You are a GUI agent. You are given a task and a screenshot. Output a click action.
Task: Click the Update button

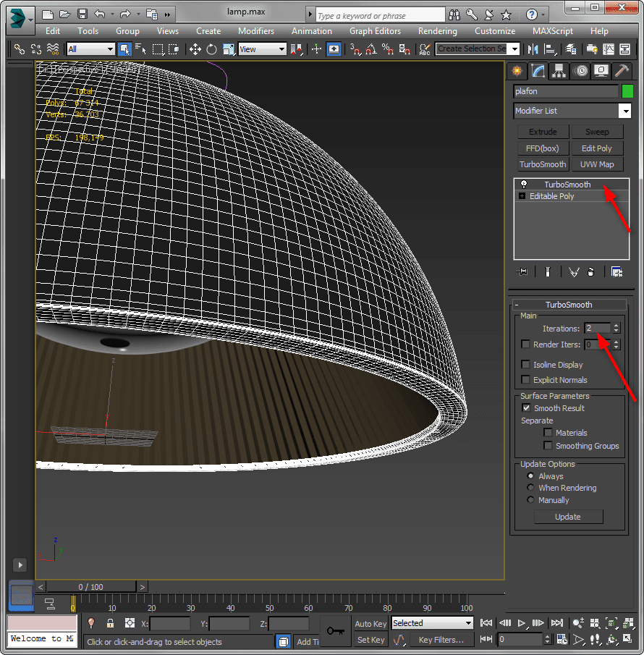coord(569,517)
